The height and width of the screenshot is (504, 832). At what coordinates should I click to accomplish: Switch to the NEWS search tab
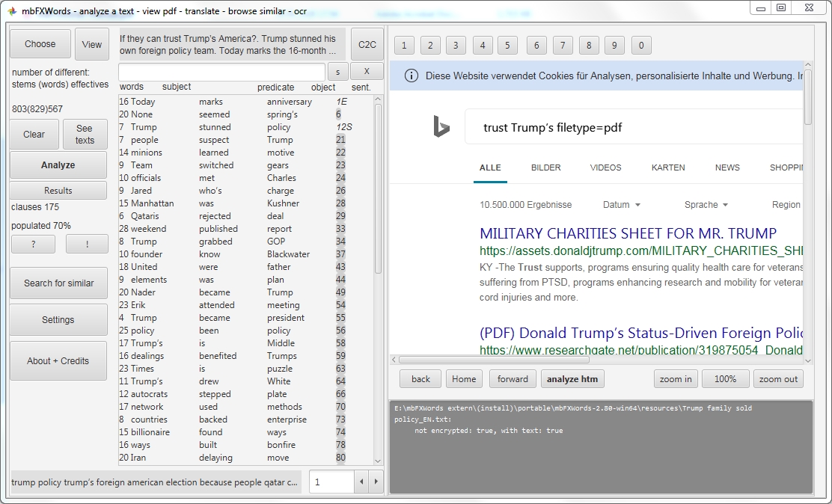727,168
